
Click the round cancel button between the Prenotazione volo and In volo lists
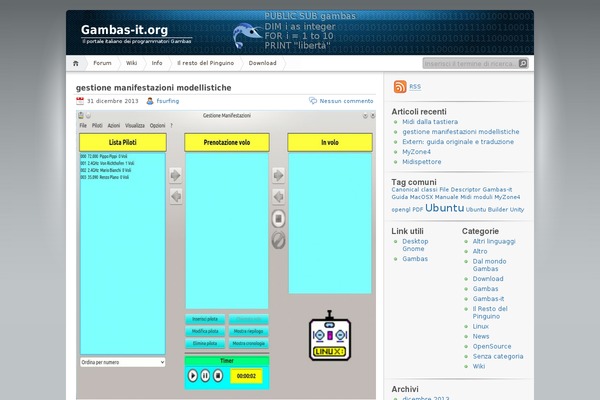click(279, 240)
